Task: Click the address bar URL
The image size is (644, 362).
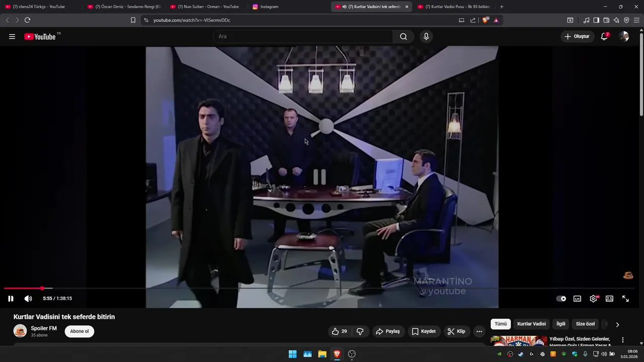Action: point(192,20)
